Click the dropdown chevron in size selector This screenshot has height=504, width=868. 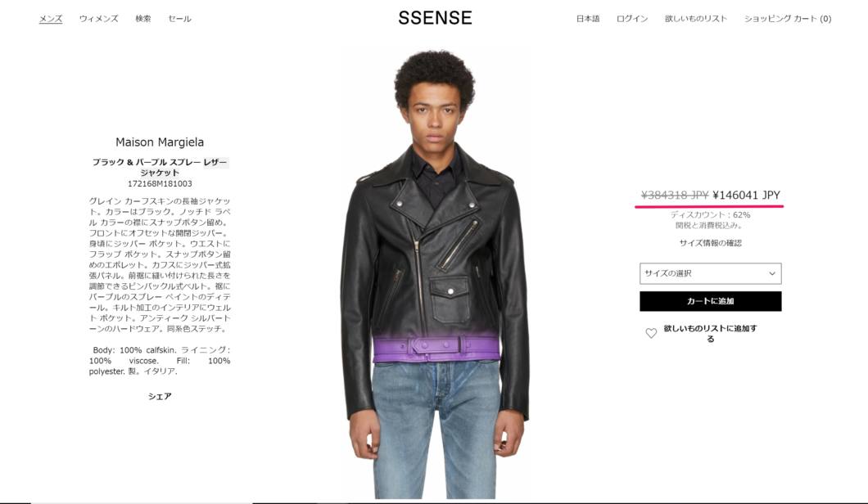tap(772, 273)
